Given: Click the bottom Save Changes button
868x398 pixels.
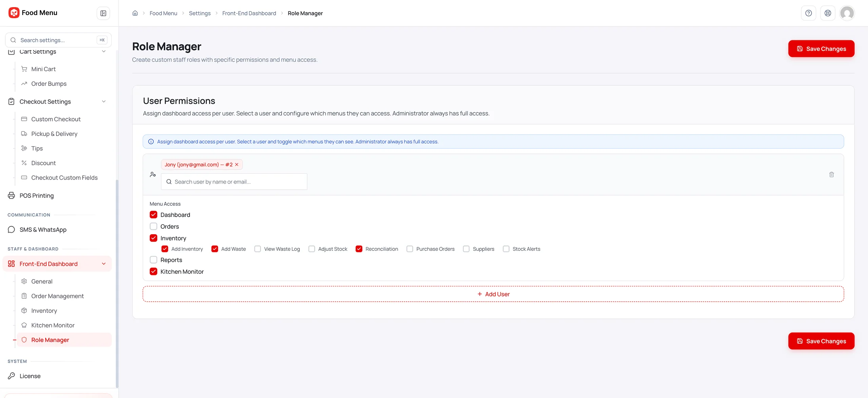Looking at the screenshot, I should click(821, 341).
